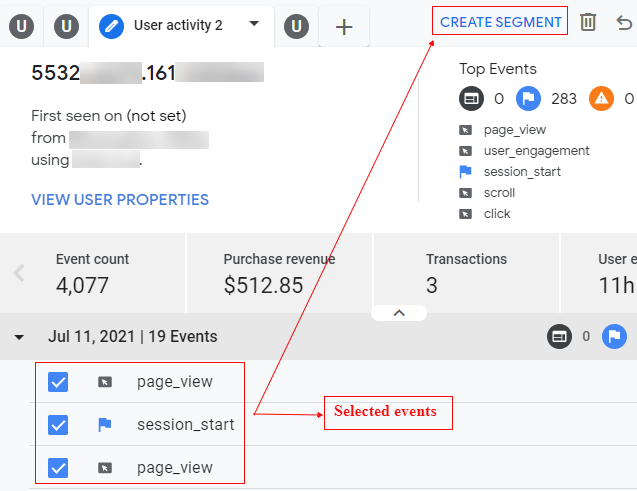Click the last page_view event icon
Screen dimensions: 637x491
coord(105,468)
